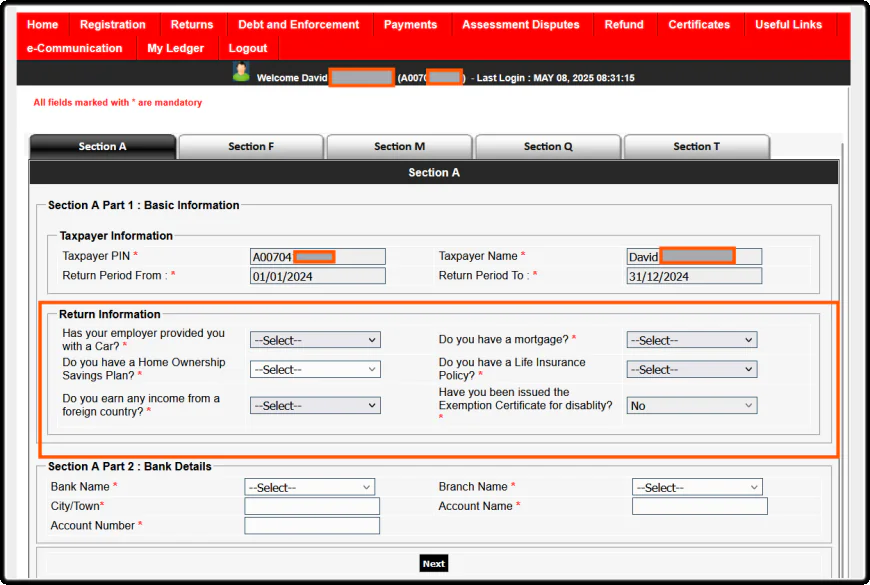
Task: Click the 'Taxpayer Information' legend
Action: coord(116,236)
